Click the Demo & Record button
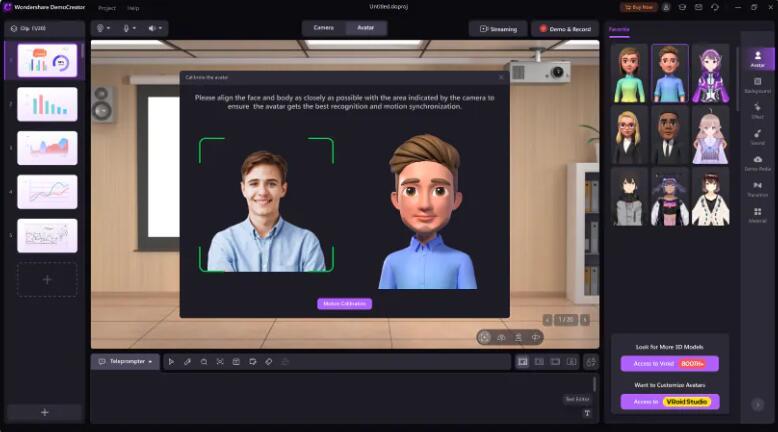Image resolution: width=778 pixels, height=432 pixels. tap(565, 29)
